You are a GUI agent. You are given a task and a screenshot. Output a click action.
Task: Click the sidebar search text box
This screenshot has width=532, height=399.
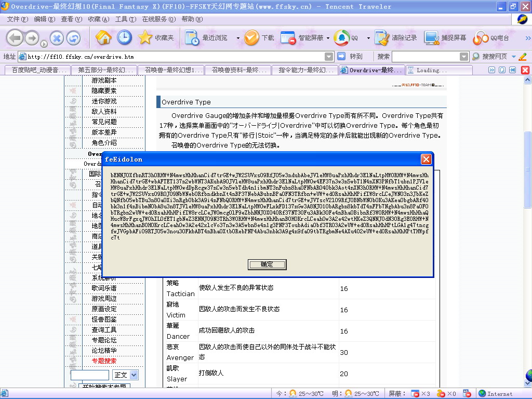[89, 375]
